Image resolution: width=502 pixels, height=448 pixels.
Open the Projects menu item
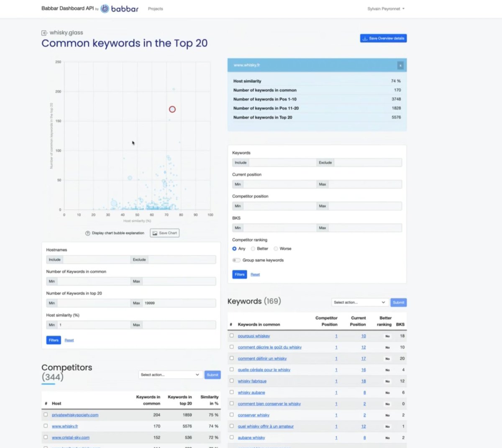pos(155,9)
